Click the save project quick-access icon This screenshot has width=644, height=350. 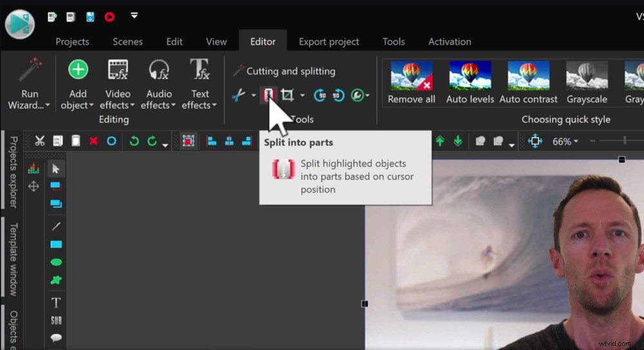[x=90, y=17]
